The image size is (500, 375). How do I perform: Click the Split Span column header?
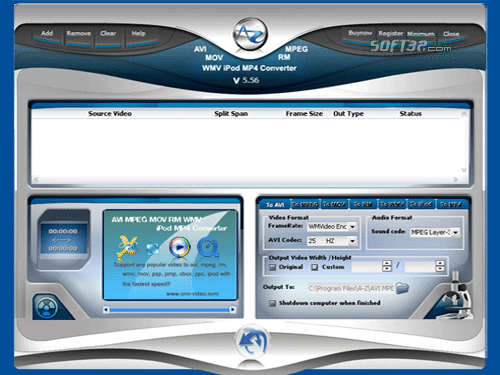(x=231, y=114)
